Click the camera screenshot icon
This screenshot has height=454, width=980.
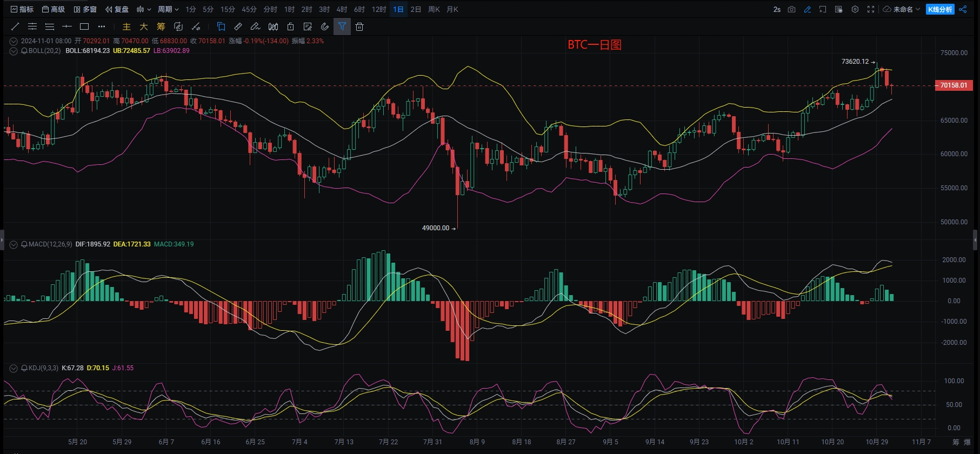tap(791, 9)
